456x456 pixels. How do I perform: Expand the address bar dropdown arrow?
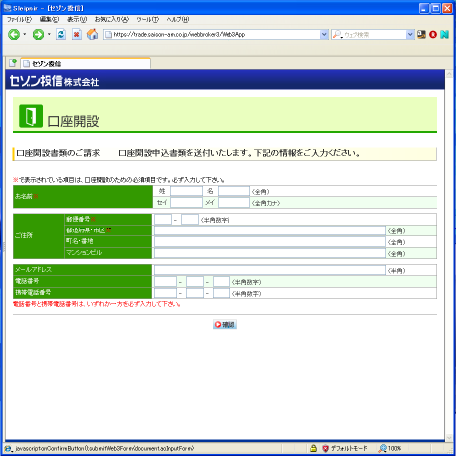click(324, 34)
